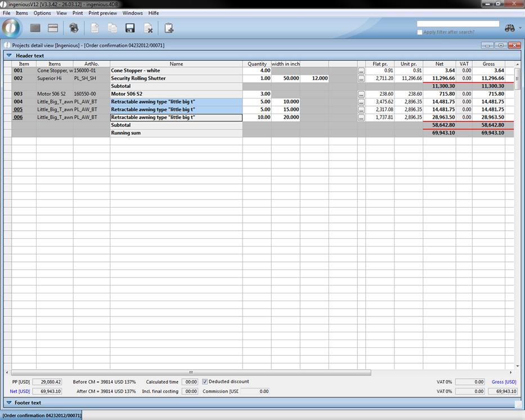Click the refresh database toolbar icon

click(x=74, y=28)
